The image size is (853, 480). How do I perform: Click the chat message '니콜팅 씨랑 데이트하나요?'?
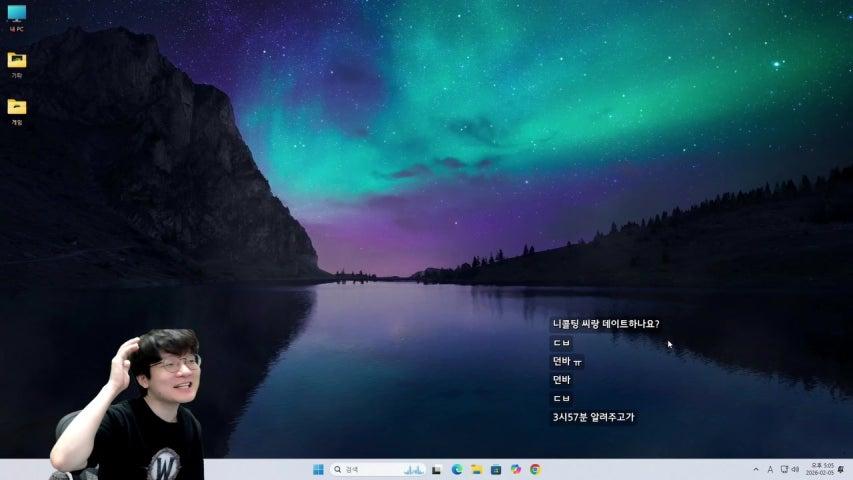click(x=605, y=324)
